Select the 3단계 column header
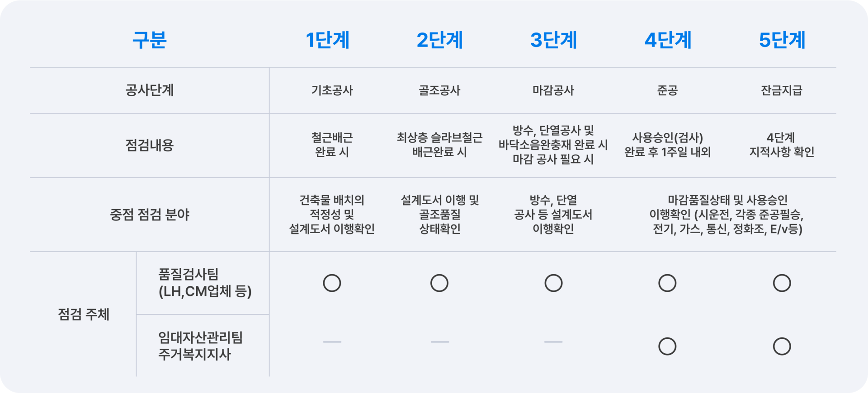Image resolution: width=868 pixels, height=393 pixels. pos(553,40)
